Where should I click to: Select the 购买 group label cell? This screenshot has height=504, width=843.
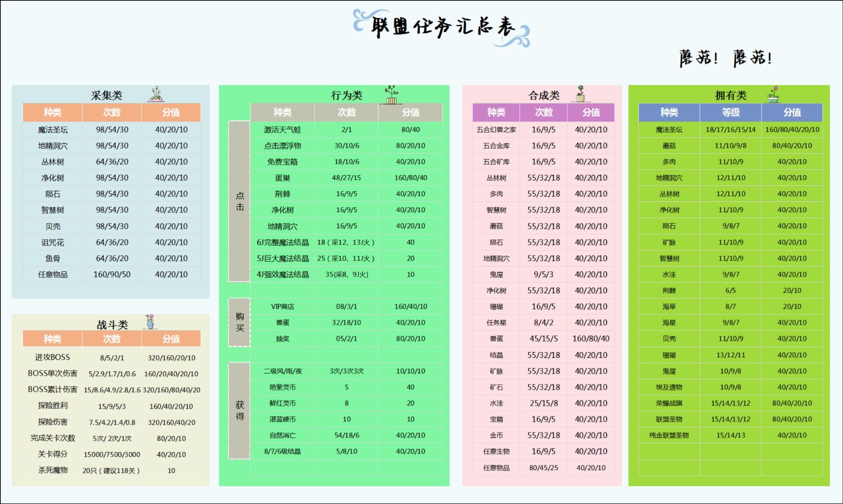239,322
